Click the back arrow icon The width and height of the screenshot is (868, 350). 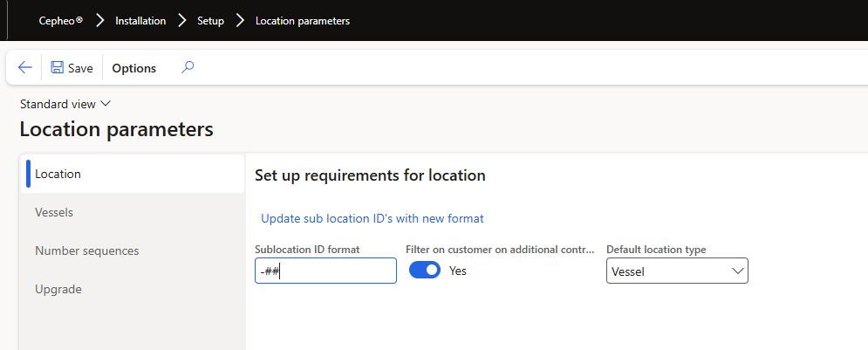coord(24,68)
